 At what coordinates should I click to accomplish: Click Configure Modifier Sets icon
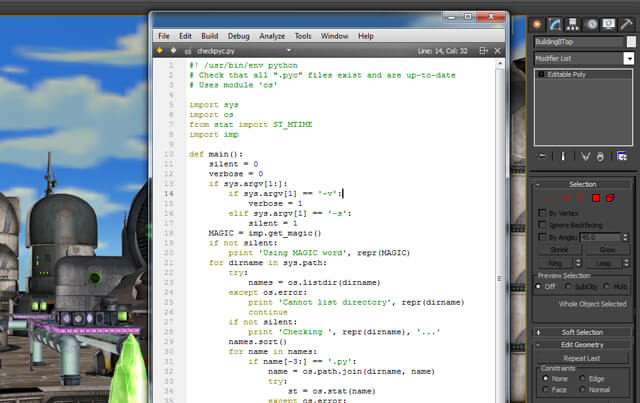pyautogui.click(x=621, y=156)
